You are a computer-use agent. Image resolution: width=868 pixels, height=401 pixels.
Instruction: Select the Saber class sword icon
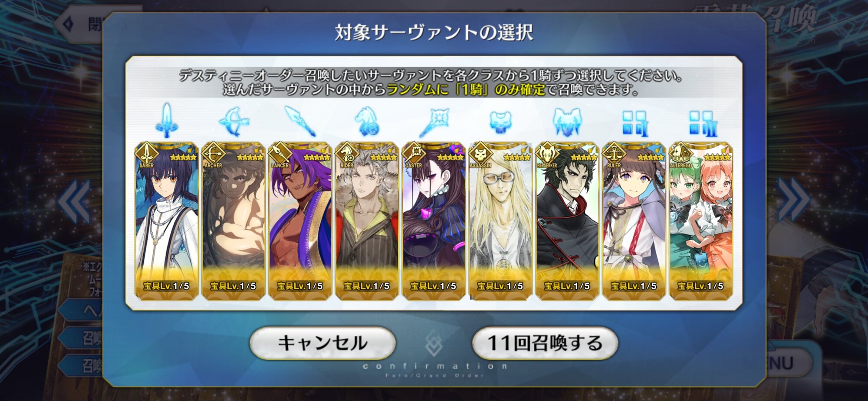166,119
